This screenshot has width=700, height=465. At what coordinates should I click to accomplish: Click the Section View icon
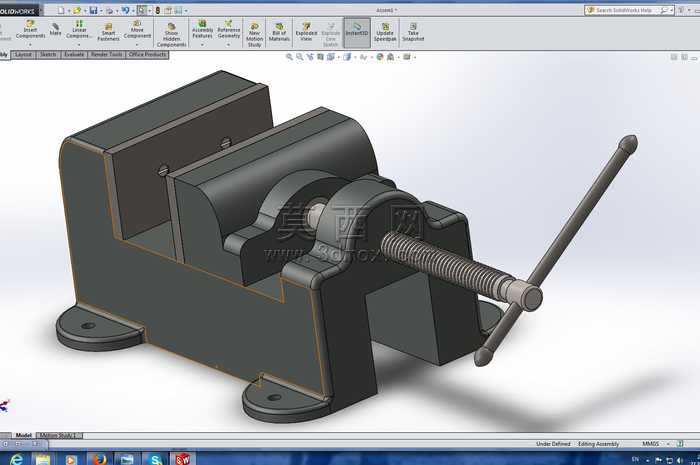(x=320, y=57)
